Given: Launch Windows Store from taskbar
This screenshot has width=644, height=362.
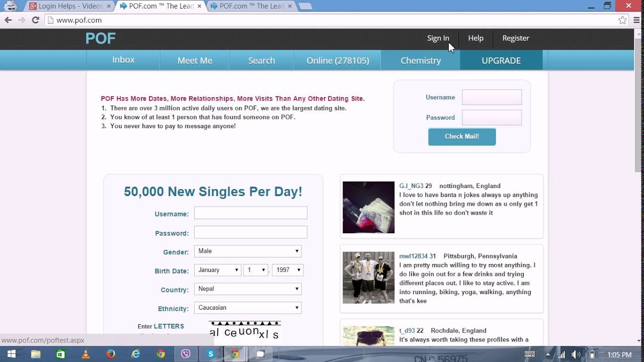Looking at the screenshot, I should click(x=61, y=354).
